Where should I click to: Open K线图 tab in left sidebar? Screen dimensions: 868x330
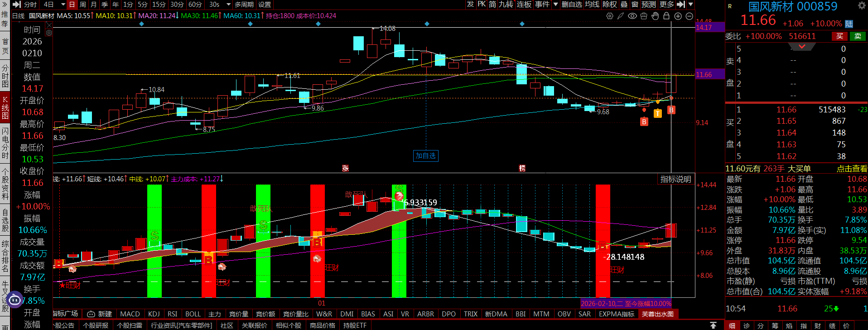pos(5,108)
